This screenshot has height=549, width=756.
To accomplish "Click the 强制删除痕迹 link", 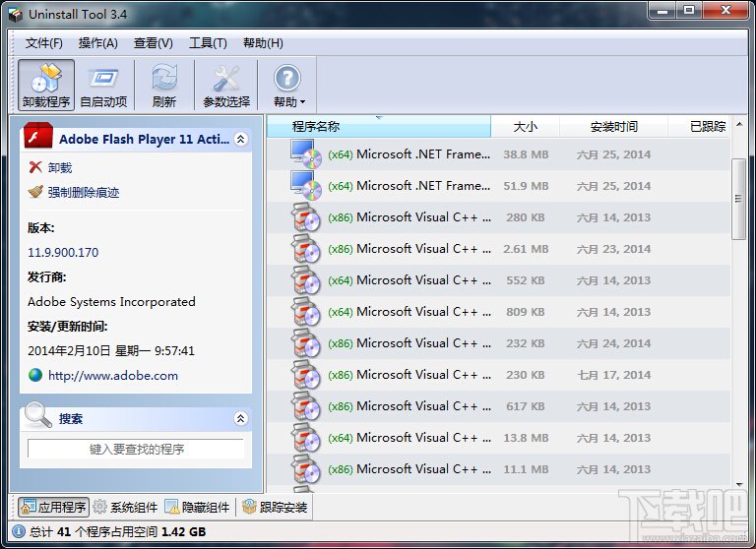I will pos(84,192).
